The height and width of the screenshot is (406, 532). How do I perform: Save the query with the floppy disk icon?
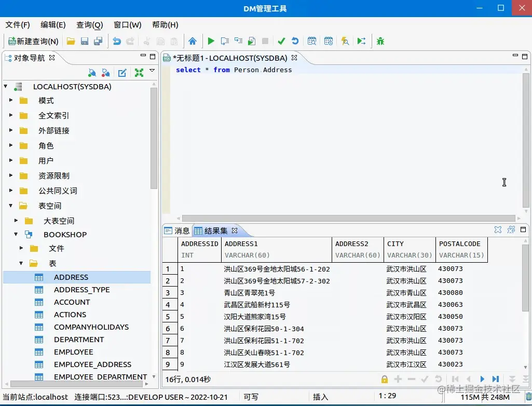coord(85,42)
